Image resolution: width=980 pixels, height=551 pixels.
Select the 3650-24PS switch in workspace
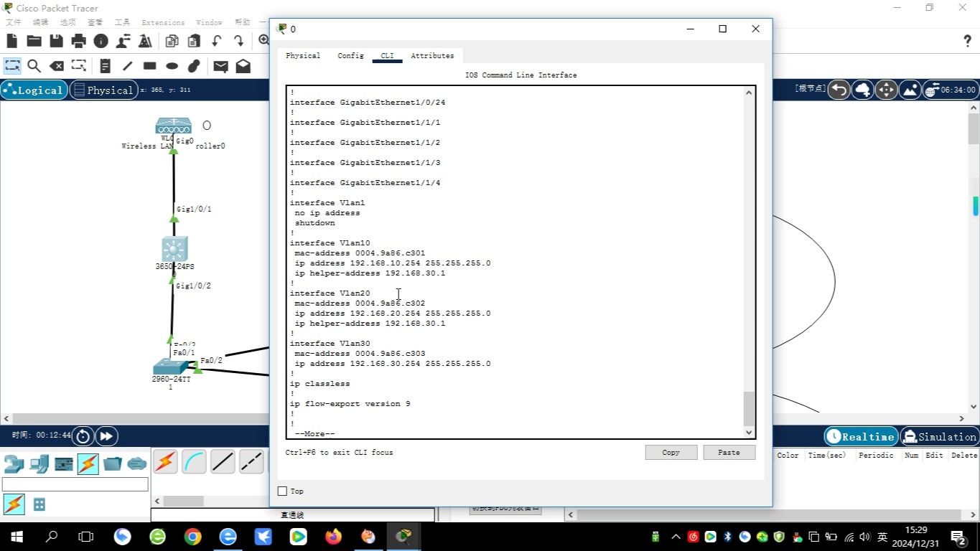pyautogui.click(x=174, y=249)
